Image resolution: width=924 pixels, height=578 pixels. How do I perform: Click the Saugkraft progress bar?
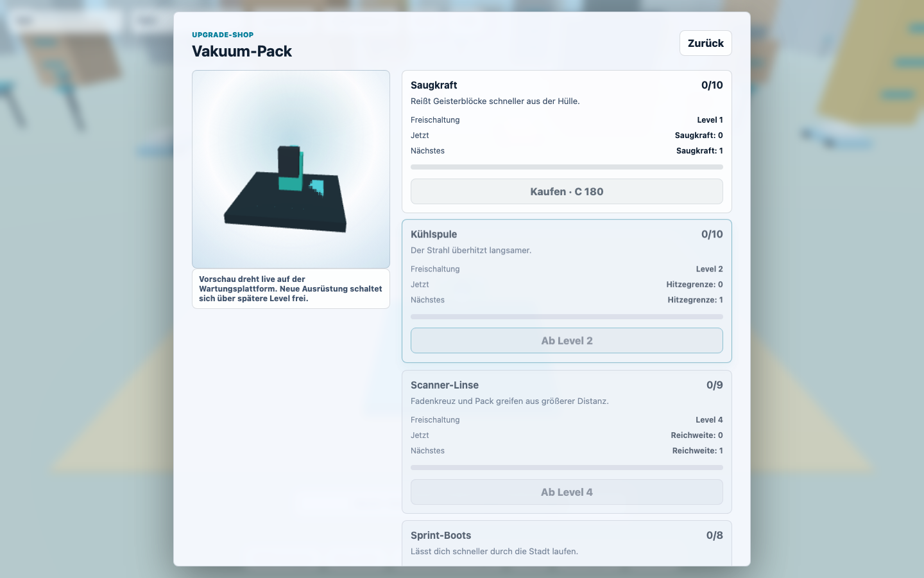[567, 167]
